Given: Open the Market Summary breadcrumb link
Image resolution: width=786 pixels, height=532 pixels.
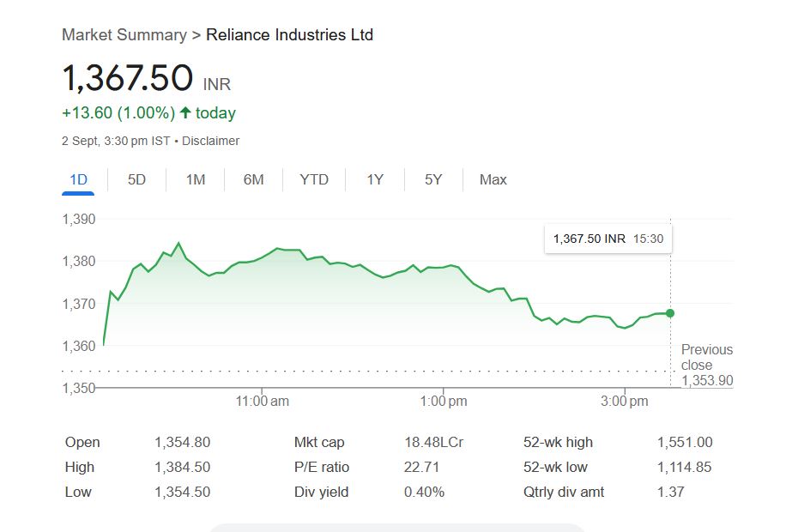Looking at the screenshot, I should pos(124,35).
